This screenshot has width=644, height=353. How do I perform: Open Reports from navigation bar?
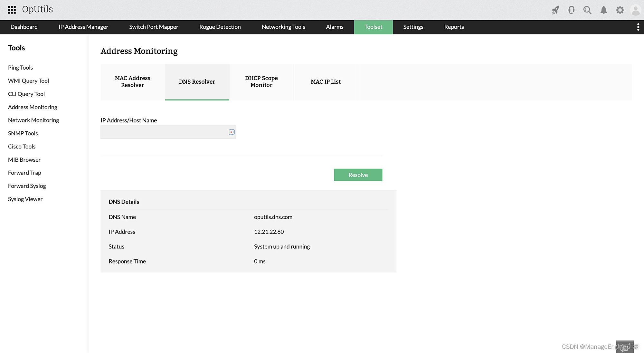click(454, 27)
